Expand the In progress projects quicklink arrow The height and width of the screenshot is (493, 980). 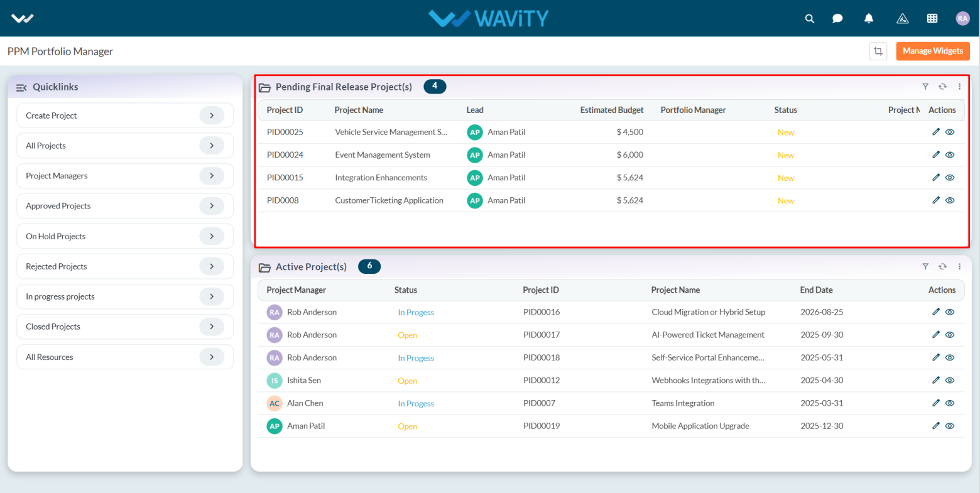pos(212,296)
